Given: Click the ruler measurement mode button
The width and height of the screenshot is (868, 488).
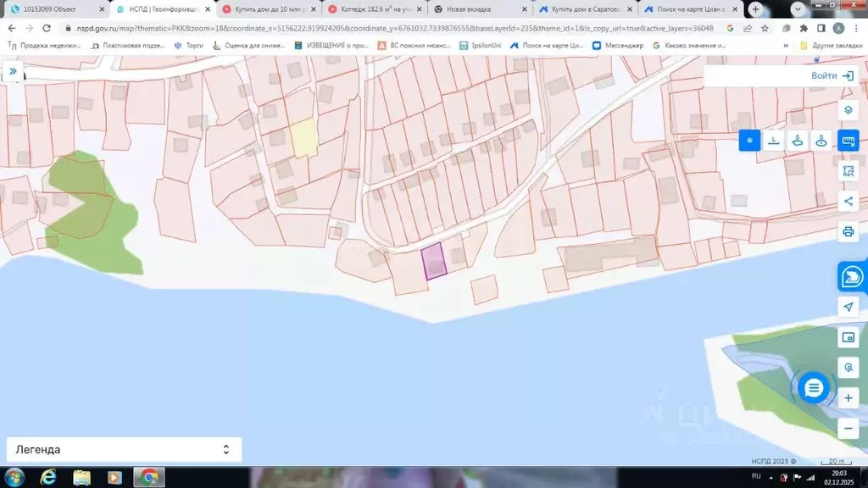Looking at the screenshot, I should click(x=848, y=141).
